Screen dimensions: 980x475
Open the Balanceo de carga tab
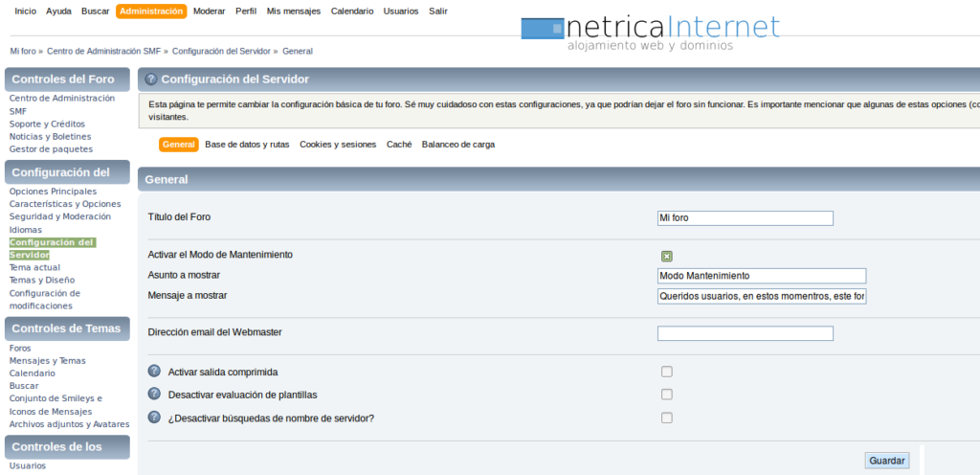tap(458, 145)
